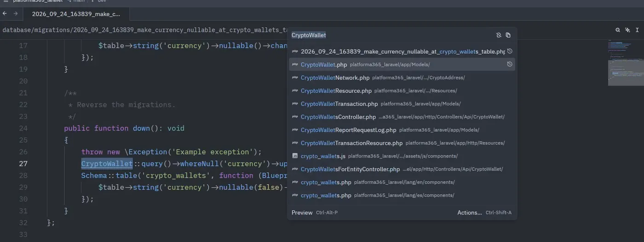
Task: Click JS file icon beside crypto_wallets.js
Action: pos(295,156)
